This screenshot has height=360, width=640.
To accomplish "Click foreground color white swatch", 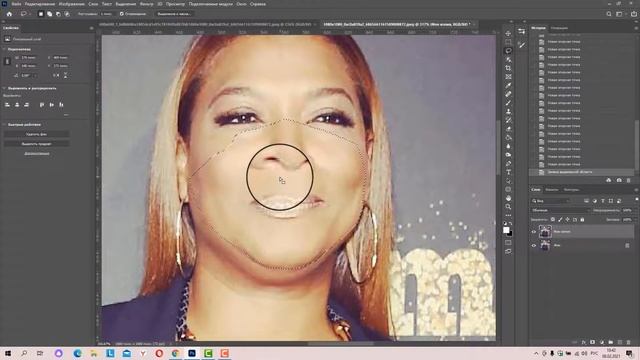I will coord(506,230).
